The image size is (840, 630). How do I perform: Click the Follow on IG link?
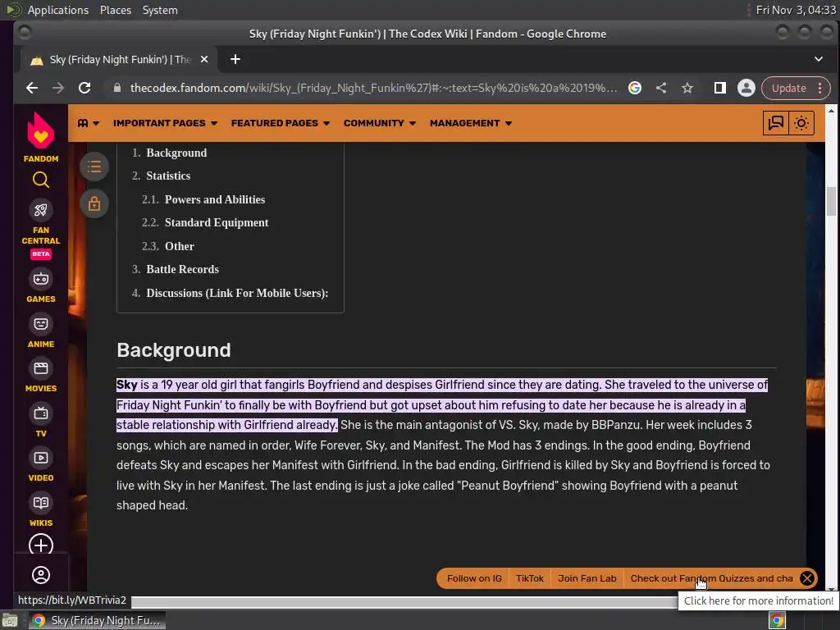(474, 578)
